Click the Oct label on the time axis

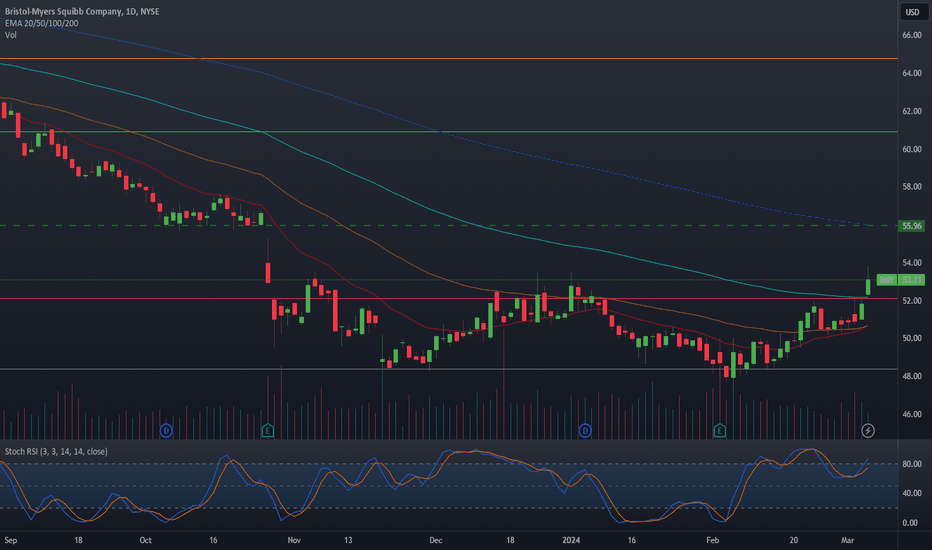146,540
